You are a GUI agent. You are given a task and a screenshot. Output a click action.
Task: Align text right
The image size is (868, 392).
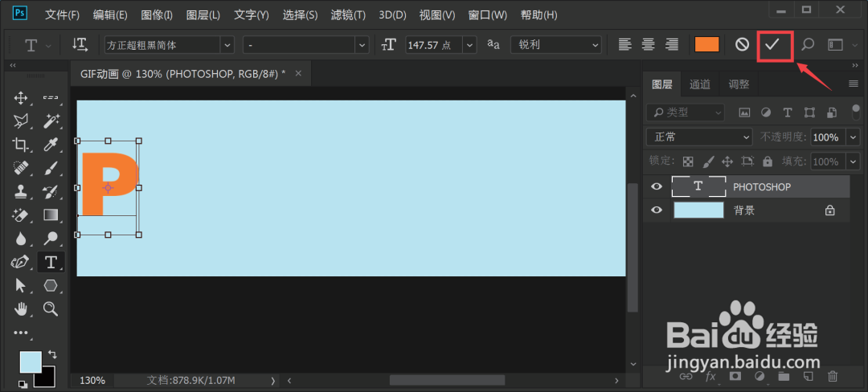click(x=671, y=45)
